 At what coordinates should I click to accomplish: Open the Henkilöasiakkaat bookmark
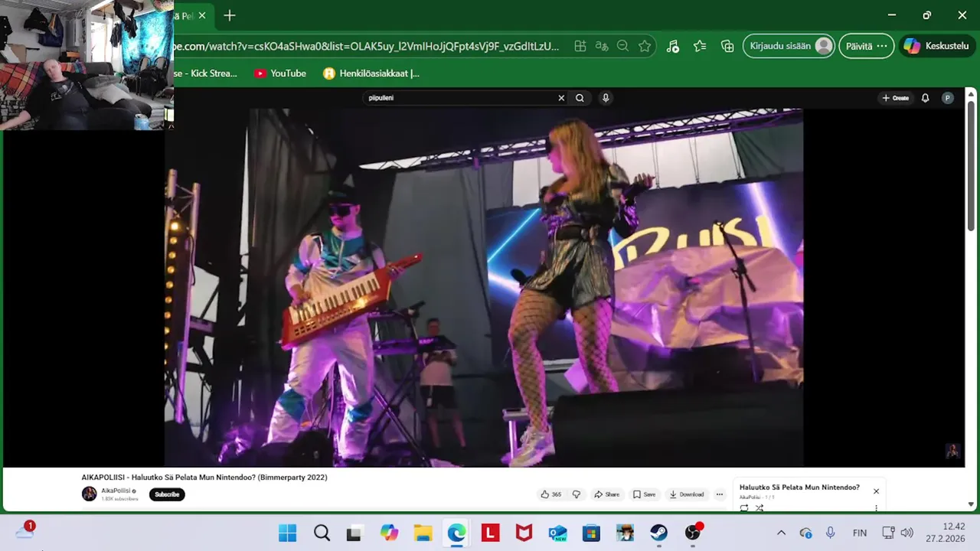(x=371, y=73)
